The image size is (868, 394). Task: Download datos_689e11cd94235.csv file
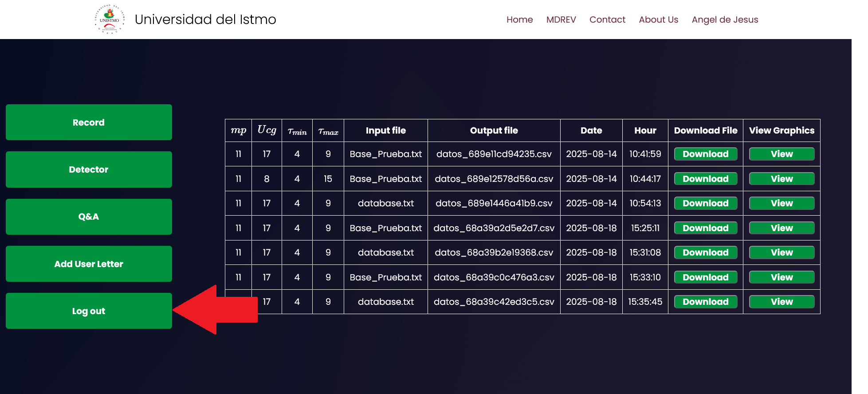706,154
